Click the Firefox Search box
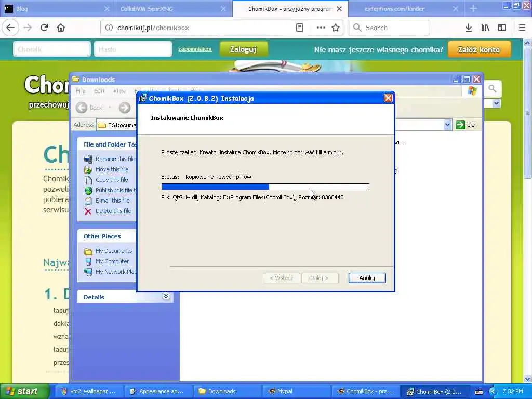Viewport: 532px width, 399px height. (x=389, y=28)
